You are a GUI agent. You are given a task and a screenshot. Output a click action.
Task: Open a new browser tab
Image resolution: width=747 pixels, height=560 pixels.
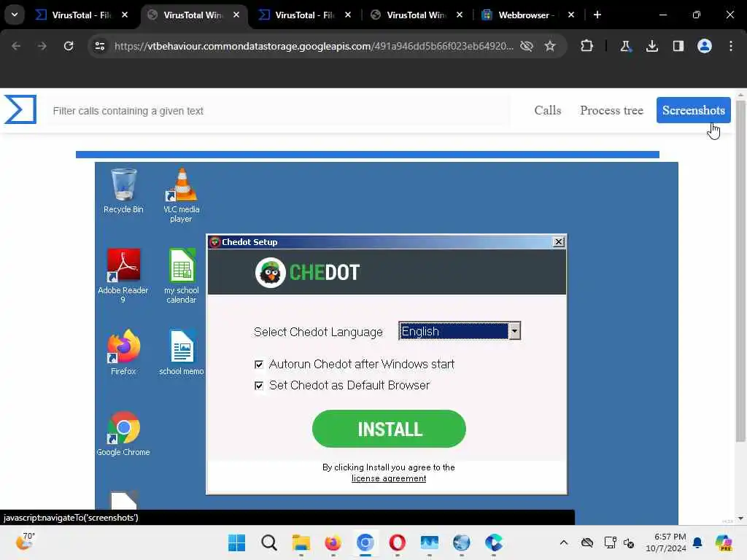coord(597,15)
